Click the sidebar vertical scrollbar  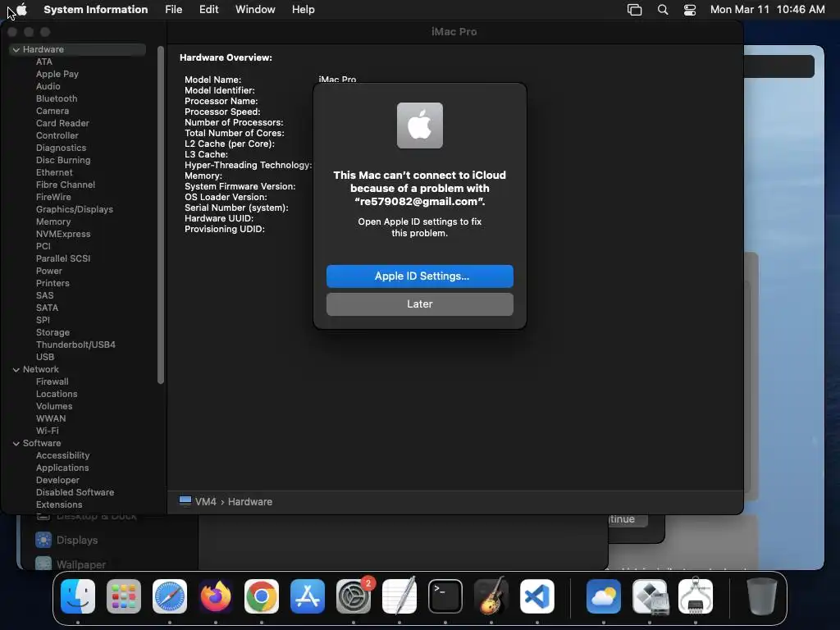click(160, 215)
